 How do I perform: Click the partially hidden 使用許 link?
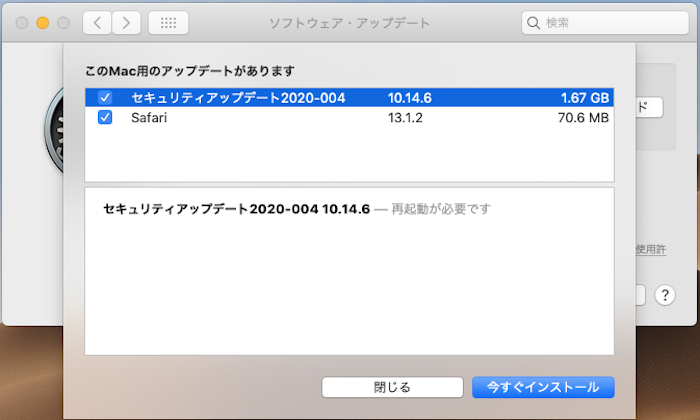pyautogui.click(x=651, y=249)
